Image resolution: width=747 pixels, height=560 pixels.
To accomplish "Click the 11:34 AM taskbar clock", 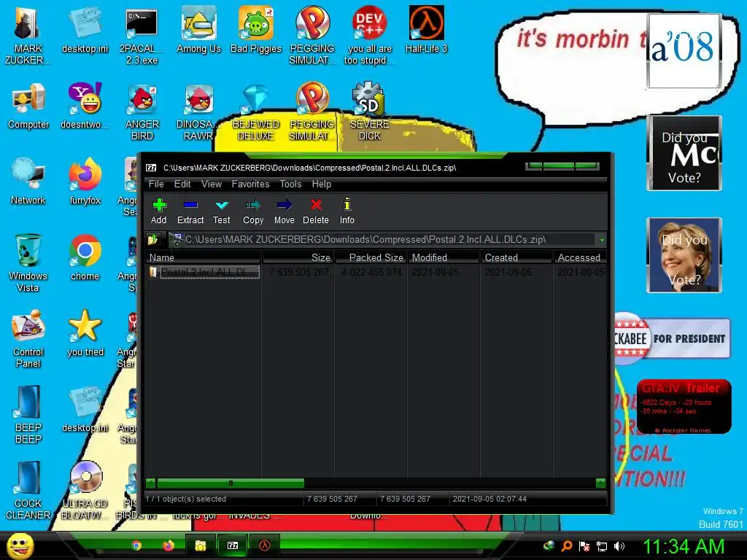I will coord(684,547).
